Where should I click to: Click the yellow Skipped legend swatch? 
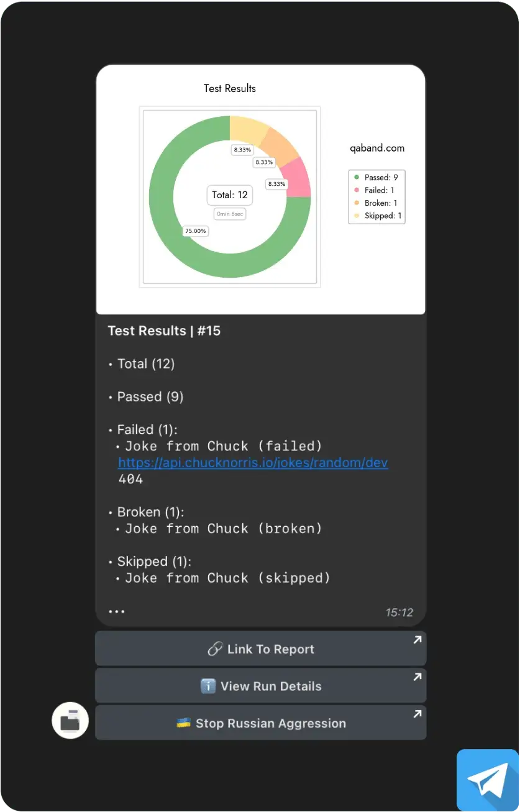[x=357, y=216]
